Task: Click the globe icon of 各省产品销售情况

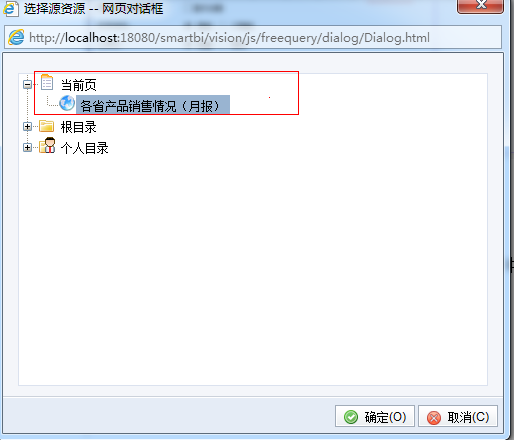Action: [67, 103]
